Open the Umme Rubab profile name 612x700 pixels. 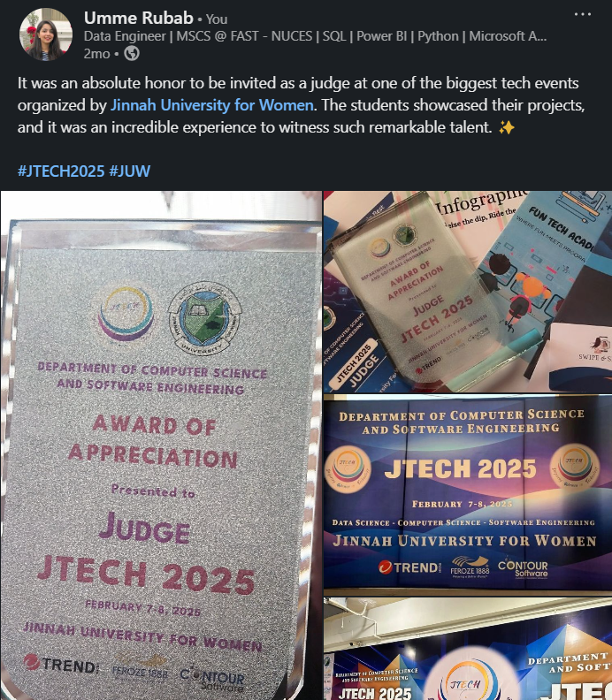(139, 18)
